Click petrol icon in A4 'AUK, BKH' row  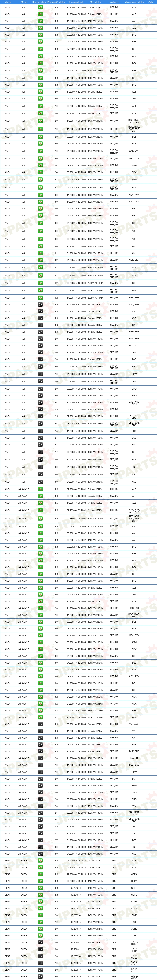point(40,260)
